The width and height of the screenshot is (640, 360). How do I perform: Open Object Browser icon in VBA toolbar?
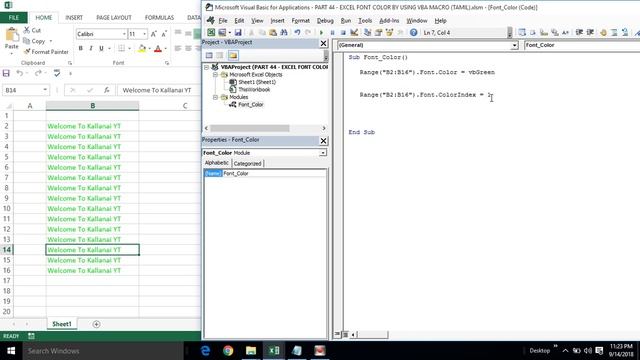(389, 33)
